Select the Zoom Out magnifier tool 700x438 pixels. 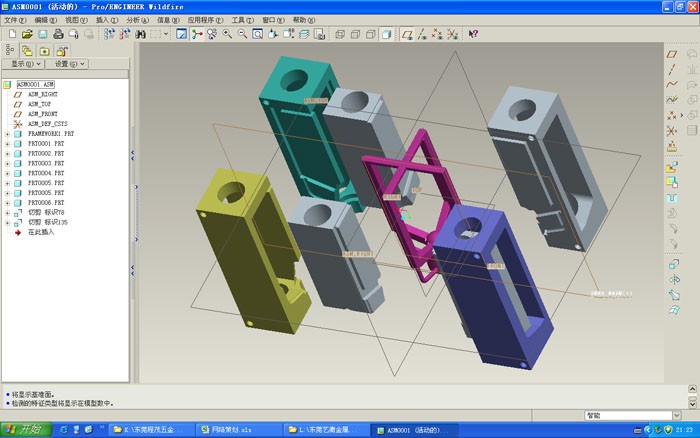click(242, 34)
